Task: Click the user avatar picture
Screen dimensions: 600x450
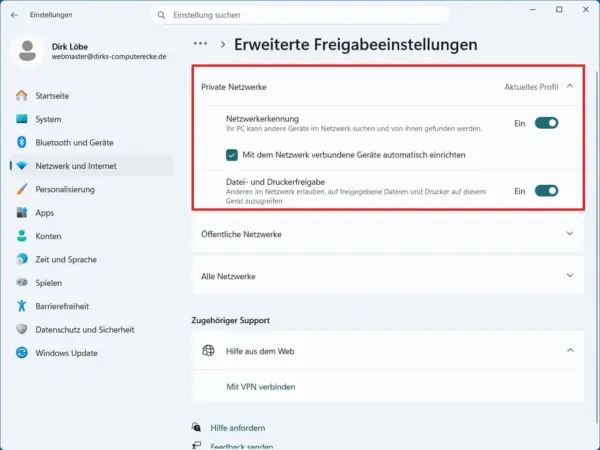Action: tap(27, 51)
